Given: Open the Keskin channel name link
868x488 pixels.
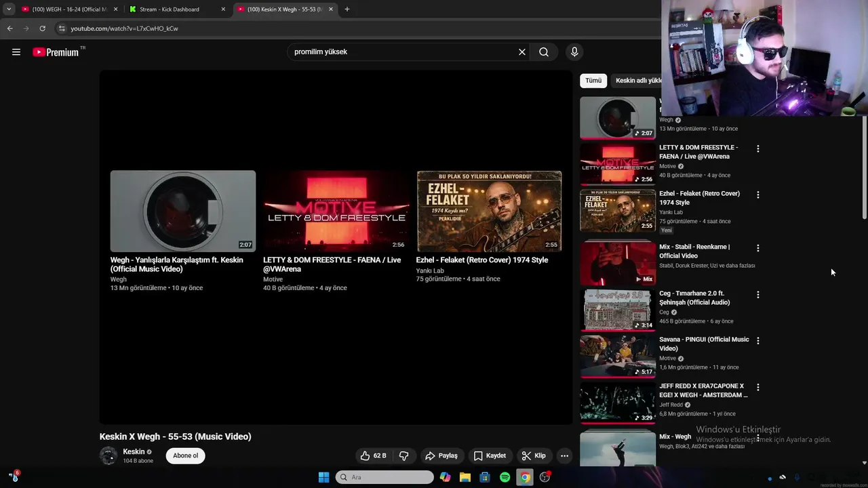Looking at the screenshot, I should tap(134, 452).
